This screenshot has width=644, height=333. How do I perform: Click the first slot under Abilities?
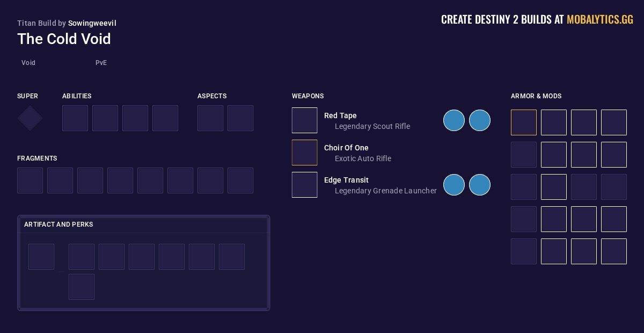(75, 118)
